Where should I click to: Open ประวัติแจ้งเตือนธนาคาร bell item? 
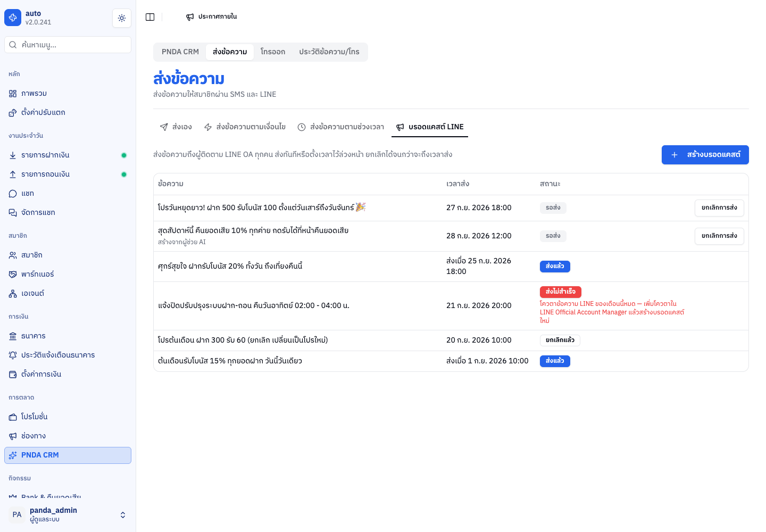click(68, 355)
